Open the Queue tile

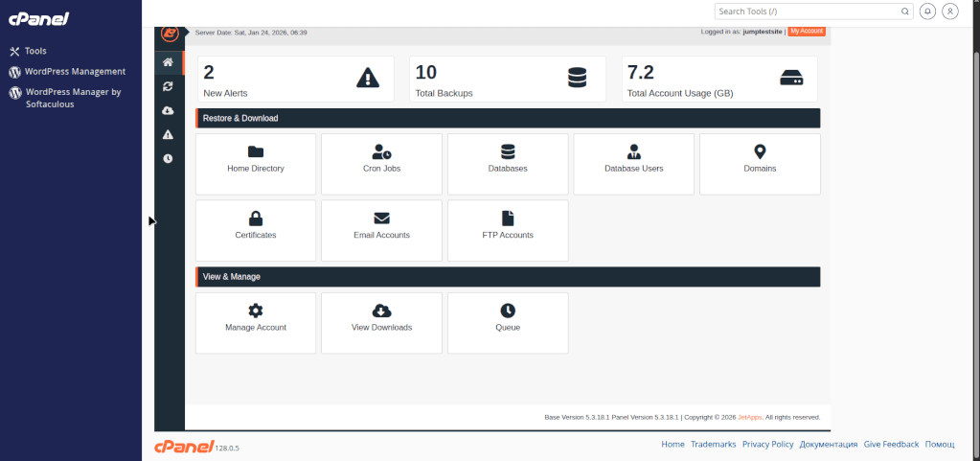coord(508,323)
